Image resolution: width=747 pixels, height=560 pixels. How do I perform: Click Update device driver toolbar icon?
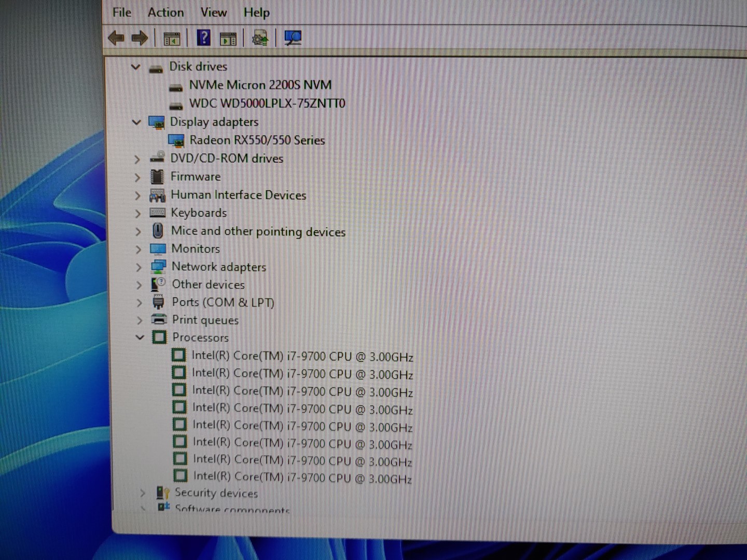pyautogui.click(x=260, y=38)
